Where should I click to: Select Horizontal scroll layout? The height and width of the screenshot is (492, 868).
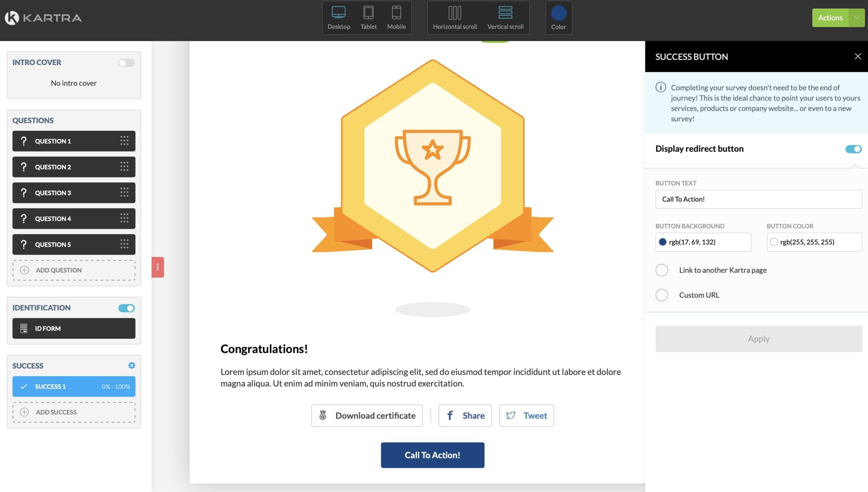click(x=455, y=18)
